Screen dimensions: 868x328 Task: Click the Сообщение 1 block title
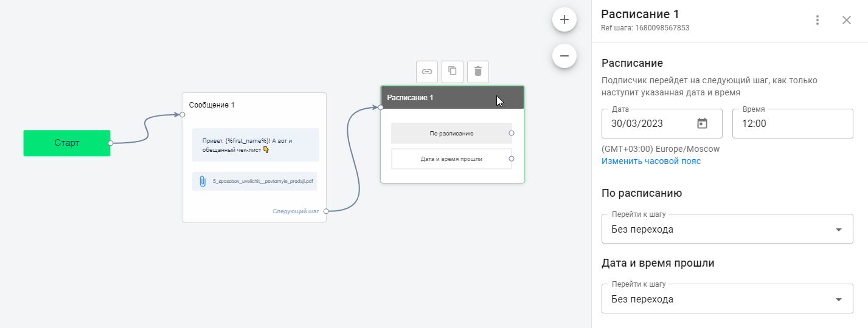tap(212, 105)
